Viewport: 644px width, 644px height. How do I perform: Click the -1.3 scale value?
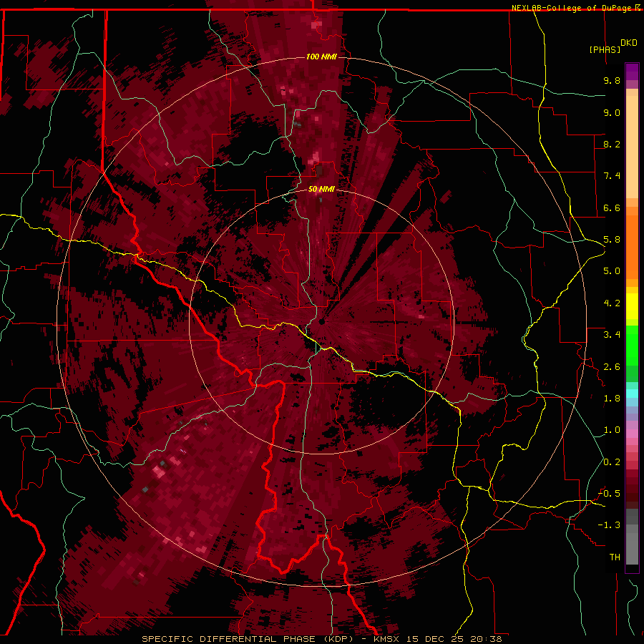[609, 525]
